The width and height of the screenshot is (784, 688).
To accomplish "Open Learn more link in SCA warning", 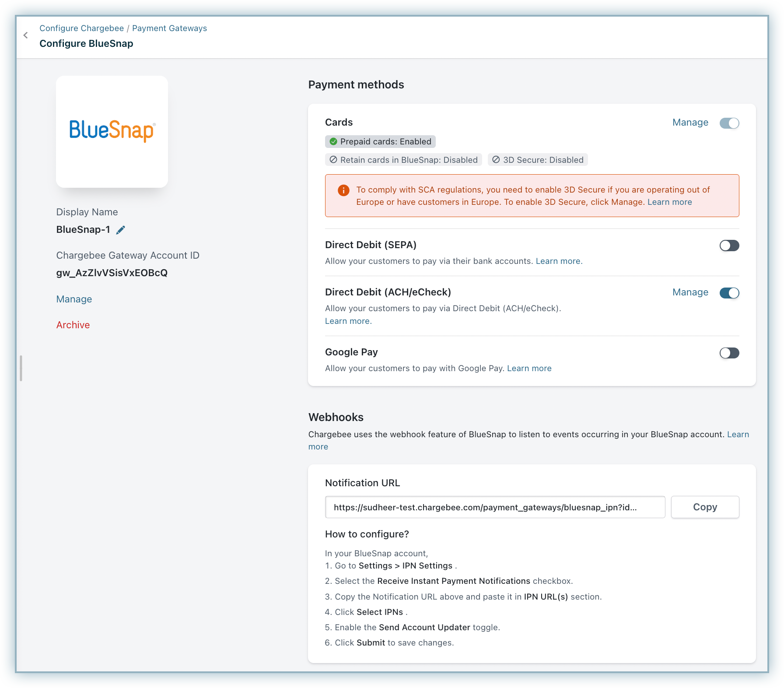I will (x=669, y=202).
